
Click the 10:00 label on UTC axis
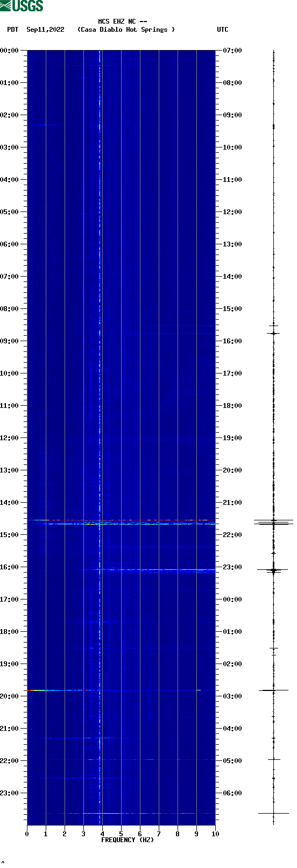(x=232, y=147)
